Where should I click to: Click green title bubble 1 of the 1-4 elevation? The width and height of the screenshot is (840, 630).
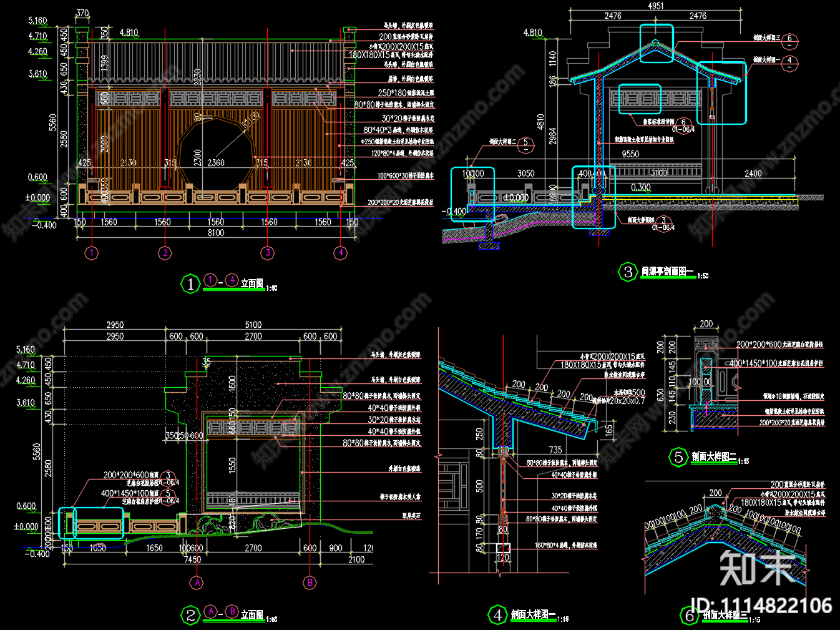click(190, 284)
